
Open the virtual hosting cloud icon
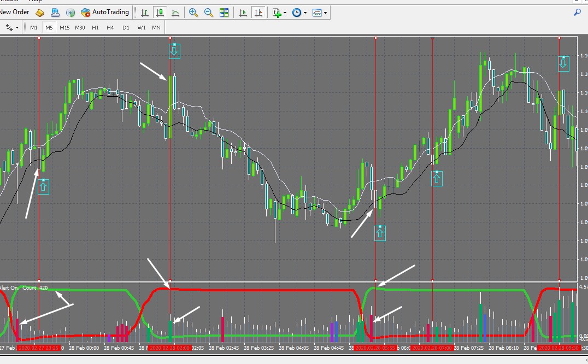[x=55, y=13]
